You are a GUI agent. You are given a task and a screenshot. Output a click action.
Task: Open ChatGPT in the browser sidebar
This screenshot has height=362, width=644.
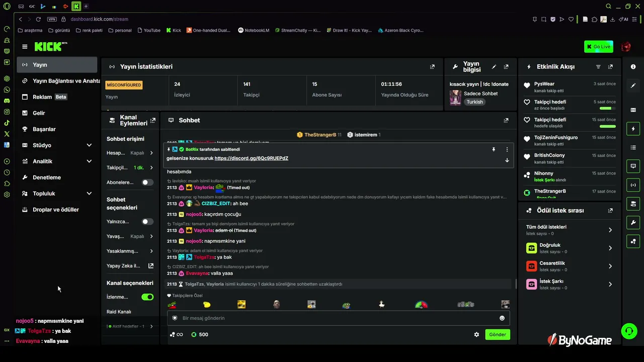[x=7, y=78]
